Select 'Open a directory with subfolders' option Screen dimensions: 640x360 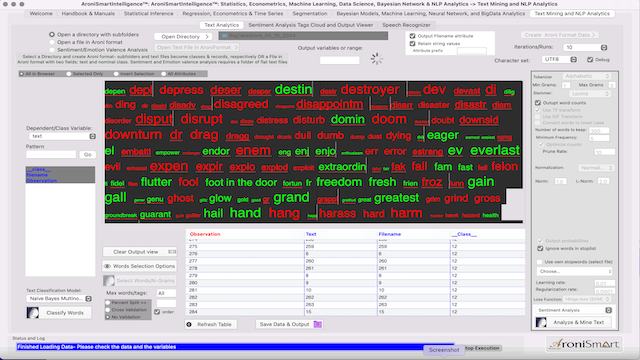click(52, 35)
